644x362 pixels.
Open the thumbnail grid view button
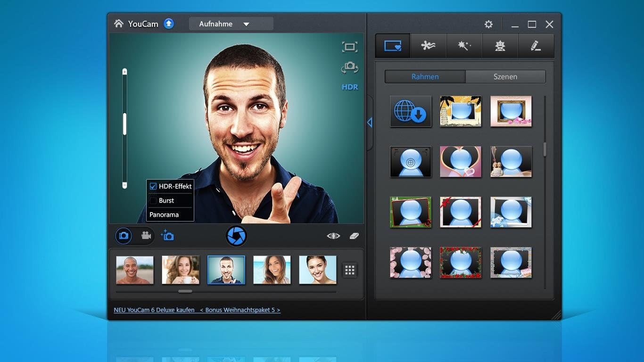[x=349, y=270]
